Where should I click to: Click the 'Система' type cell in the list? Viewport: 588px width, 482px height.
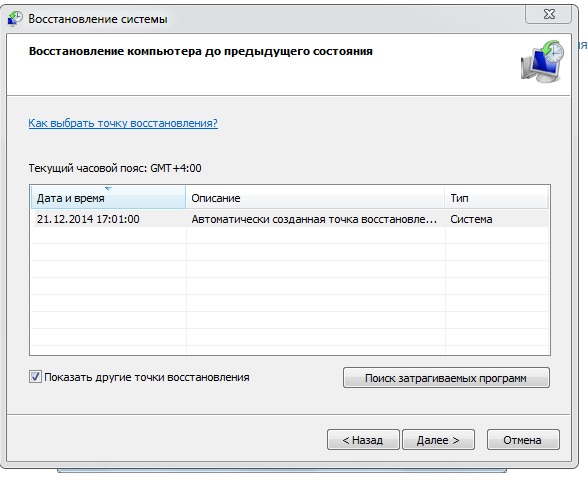[471, 219]
